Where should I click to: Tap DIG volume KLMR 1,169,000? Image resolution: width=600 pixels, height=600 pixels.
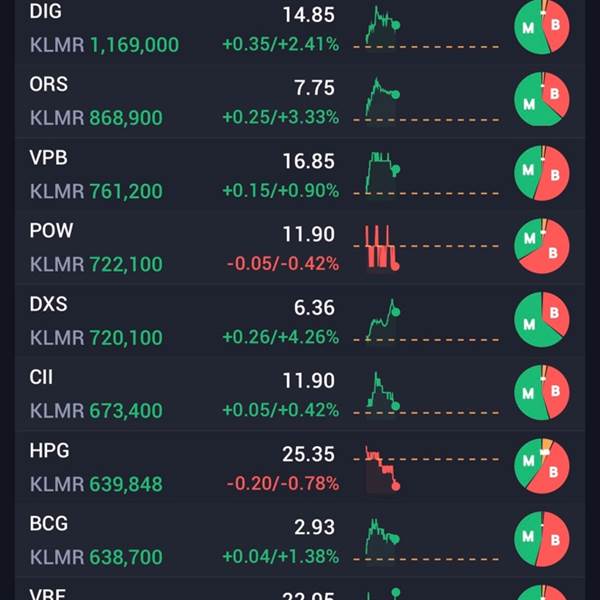pyautogui.click(x=104, y=45)
